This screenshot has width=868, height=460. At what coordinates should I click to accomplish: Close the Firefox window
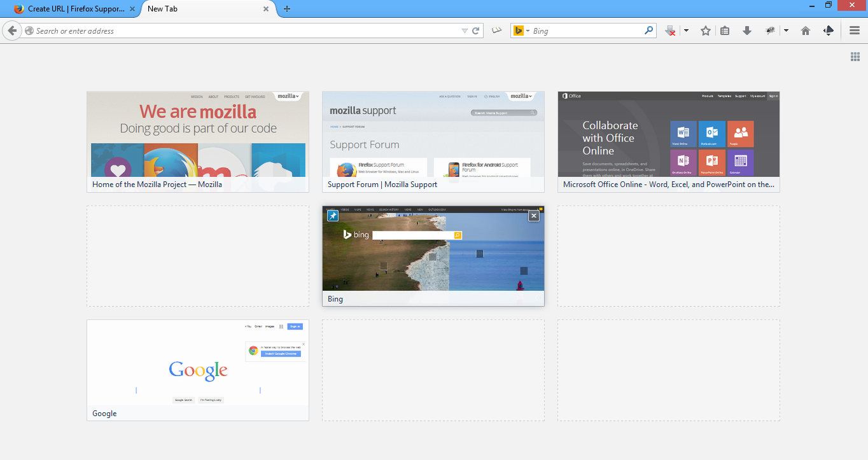(x=852, y=6)
